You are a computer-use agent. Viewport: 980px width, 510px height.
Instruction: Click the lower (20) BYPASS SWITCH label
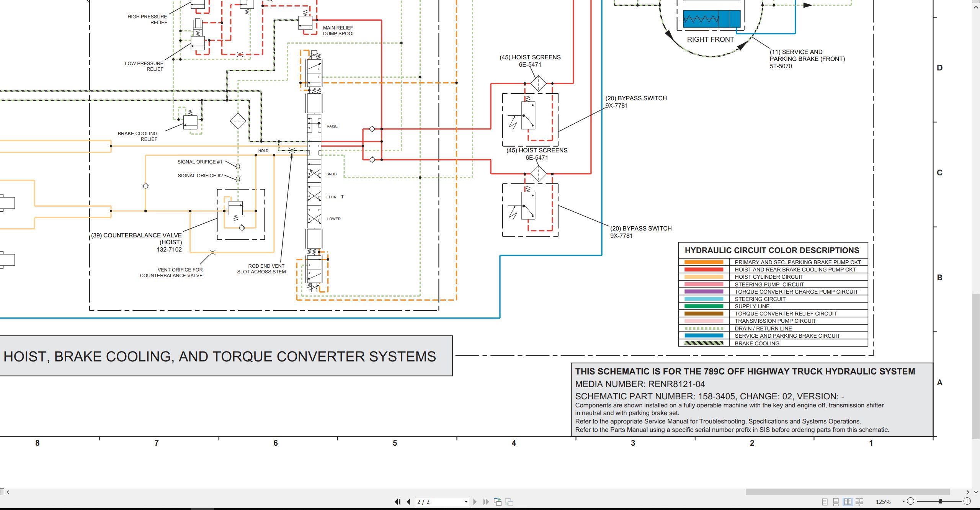[x=641, y=232]
